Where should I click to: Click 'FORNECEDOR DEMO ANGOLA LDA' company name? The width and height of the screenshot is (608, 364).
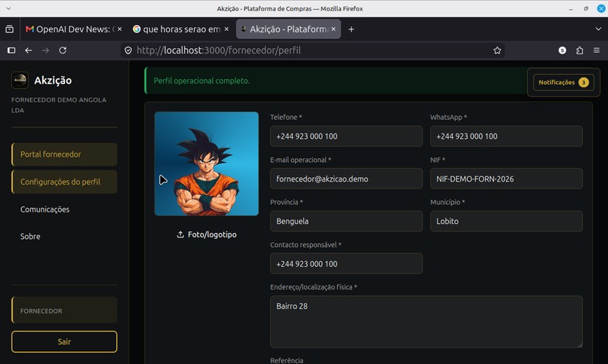pyautogui.click(x=59, y=105)
